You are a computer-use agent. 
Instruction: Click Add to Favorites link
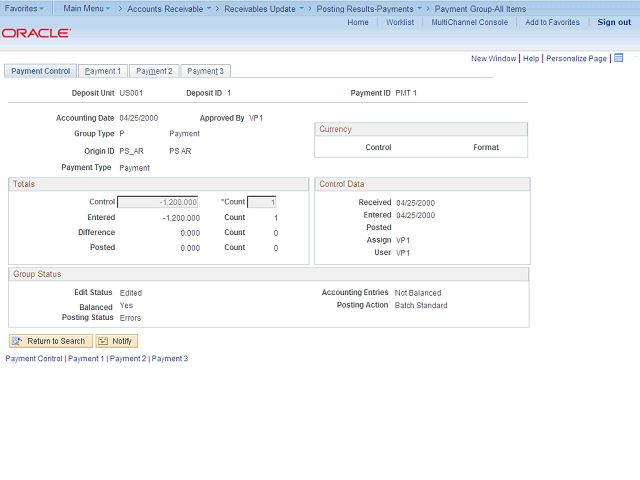[x=552, y=22]
